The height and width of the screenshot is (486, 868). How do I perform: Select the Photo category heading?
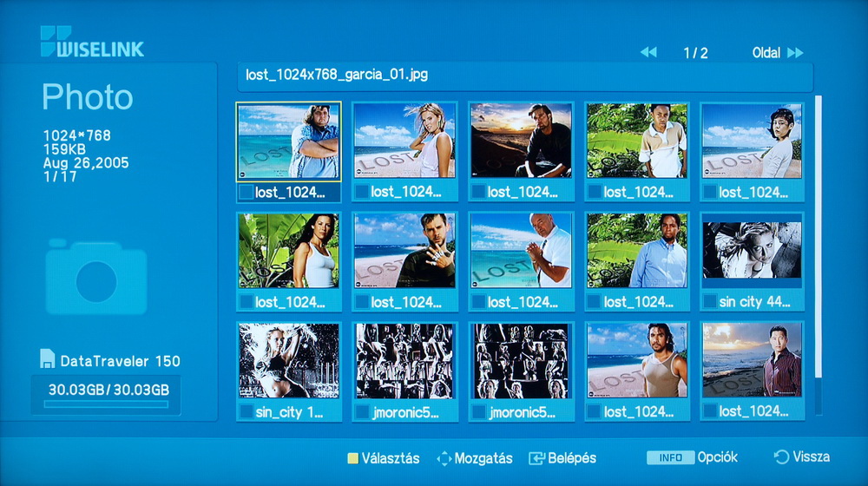pos(88,97)
